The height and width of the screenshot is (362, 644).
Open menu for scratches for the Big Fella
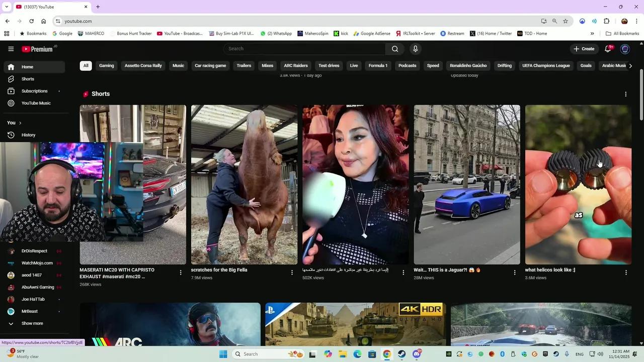(x=292, y=273)
